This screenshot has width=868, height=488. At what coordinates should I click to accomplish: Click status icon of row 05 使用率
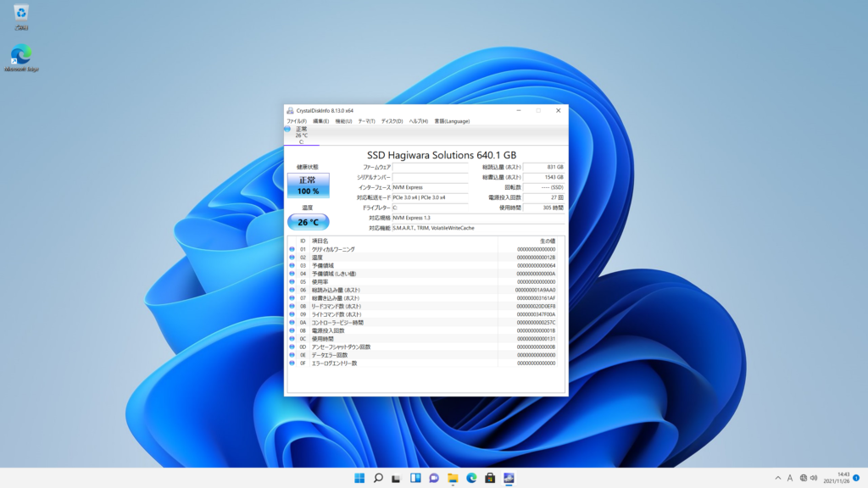point(292,281)
